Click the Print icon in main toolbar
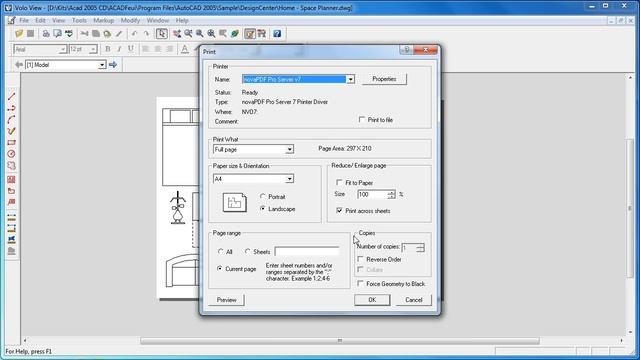This screenshot has height=360, width=640. pyautogui.click(x=46, y=33)
